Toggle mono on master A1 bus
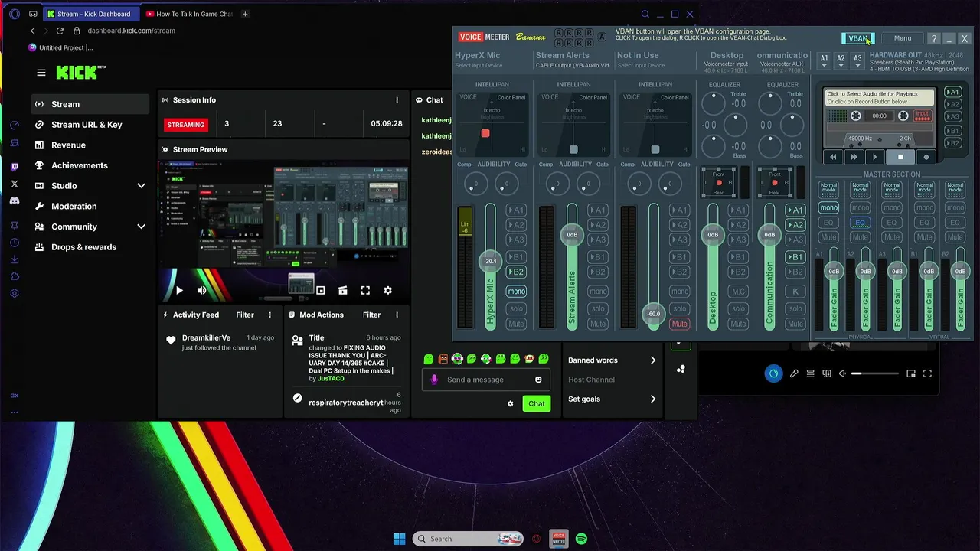The height and width of the screenshot is (551, 980). [828, 207]
